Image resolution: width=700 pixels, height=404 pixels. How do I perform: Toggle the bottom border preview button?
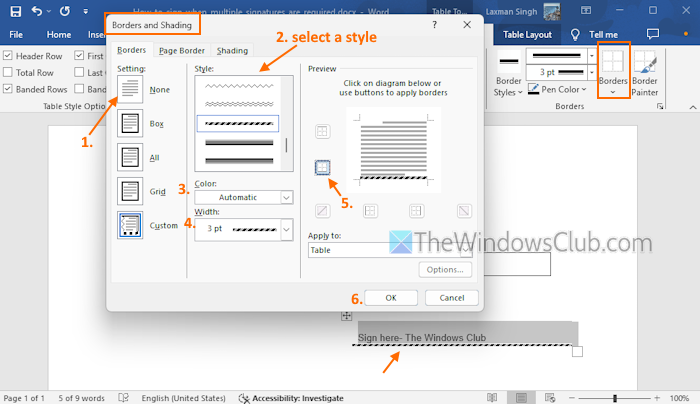tap(322, 167)
